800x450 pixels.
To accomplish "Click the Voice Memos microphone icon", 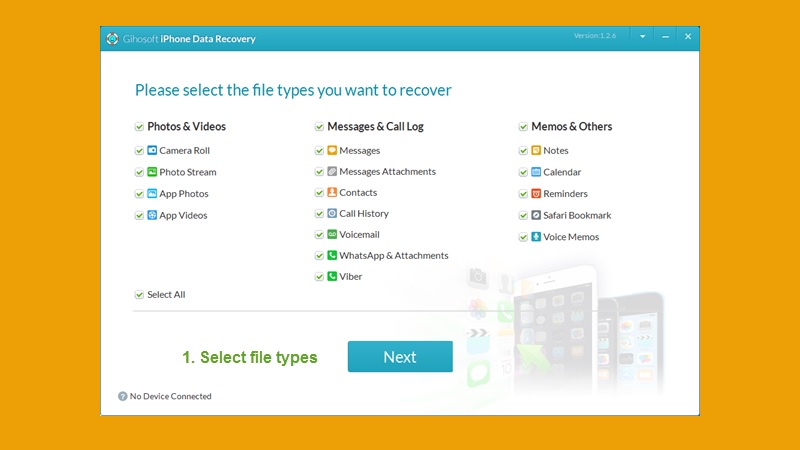I will pos(536,236).
